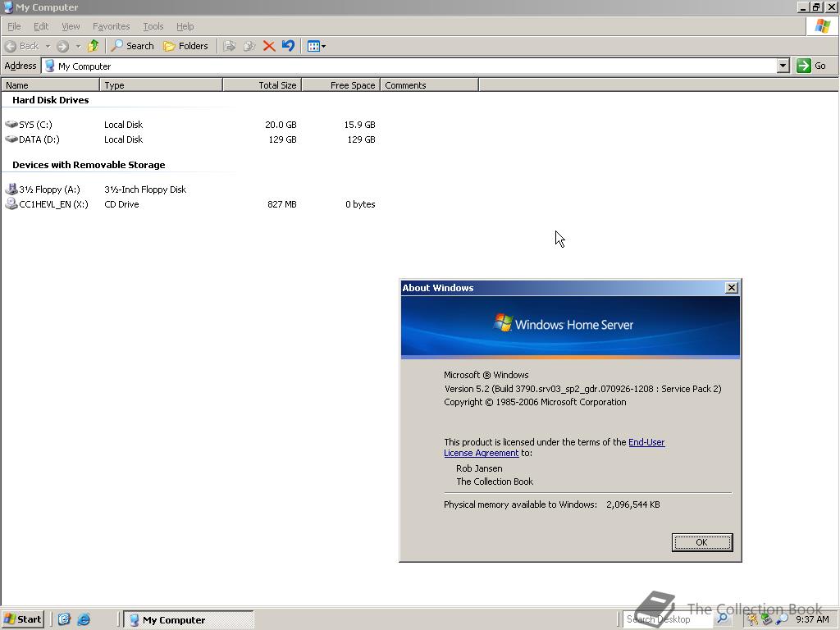Click the red Delete toolbar icon
This screenshot has width=840, height=630.
[x=269, y=46]
